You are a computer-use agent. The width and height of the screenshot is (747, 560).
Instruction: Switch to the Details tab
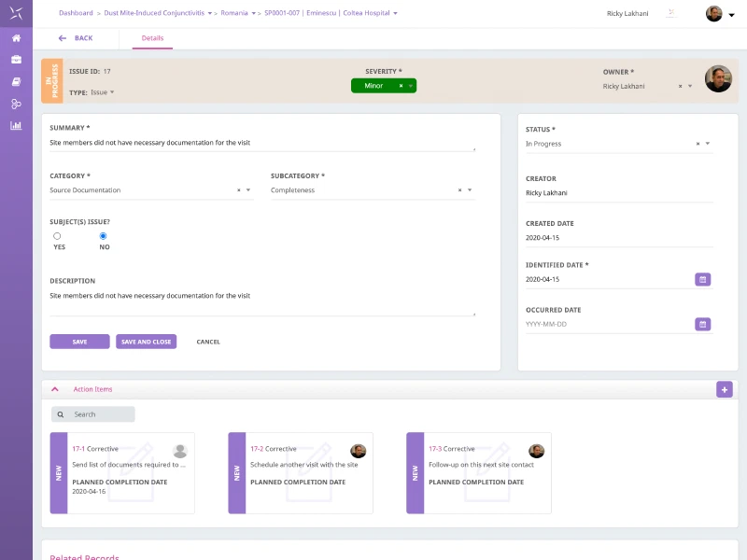coord(152,38)
